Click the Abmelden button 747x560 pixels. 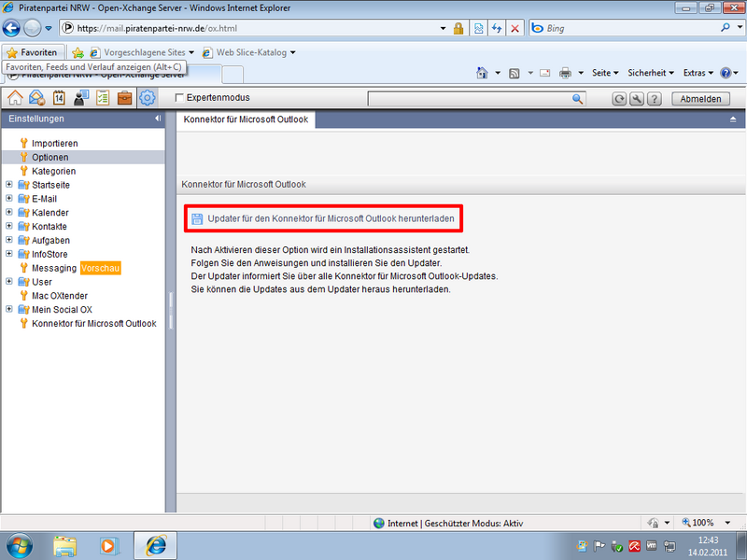click(x=700, y=99)
